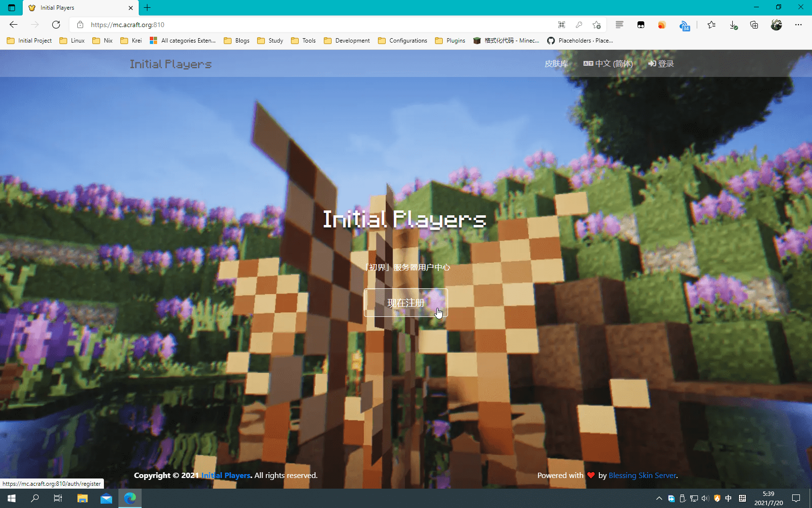Open the Development bookmarks folder
The image size is (812, 508).
pyautogui.click(x=347, y=41)
